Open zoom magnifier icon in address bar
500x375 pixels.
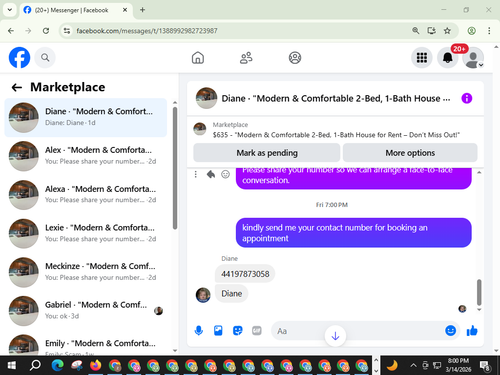[x=415, y=31]
